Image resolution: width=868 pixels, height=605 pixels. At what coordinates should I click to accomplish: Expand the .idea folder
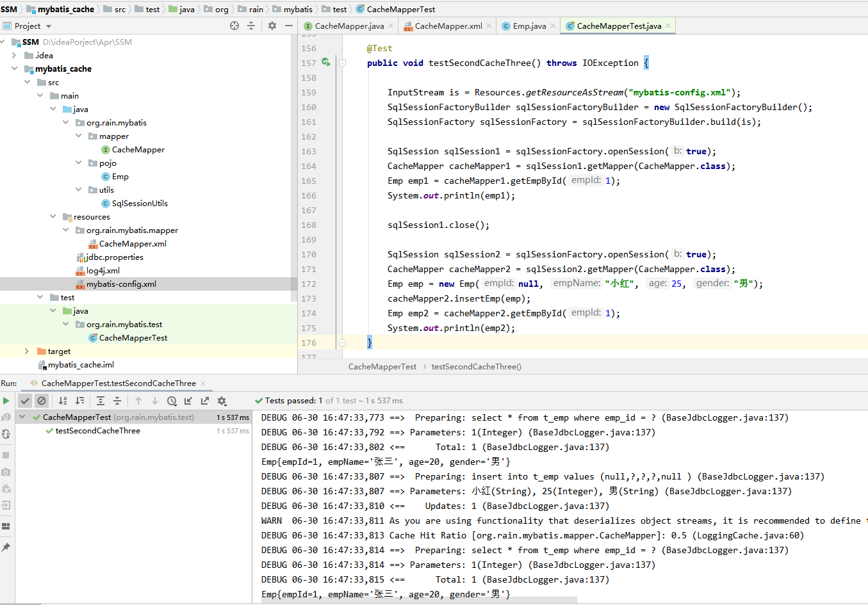(14, 56)
